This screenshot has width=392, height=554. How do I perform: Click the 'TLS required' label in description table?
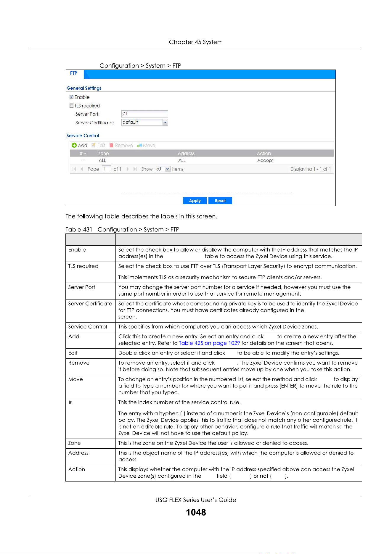[x=83, y=266]
